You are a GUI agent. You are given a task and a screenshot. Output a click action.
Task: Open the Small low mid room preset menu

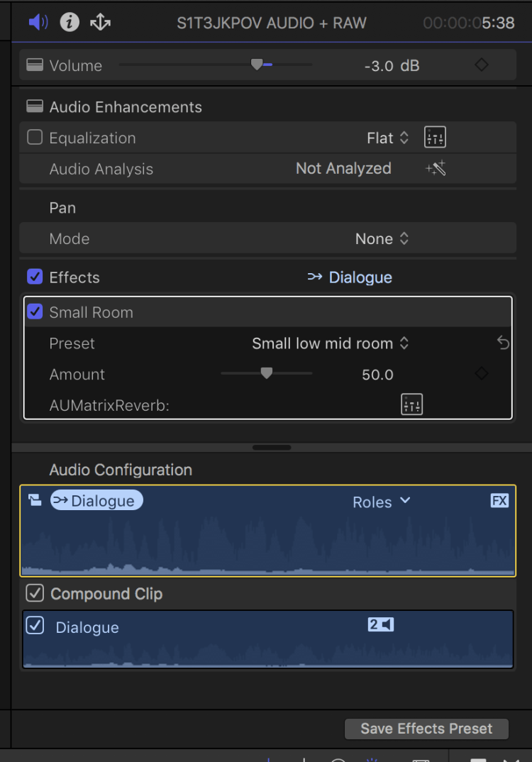point(331,343)
